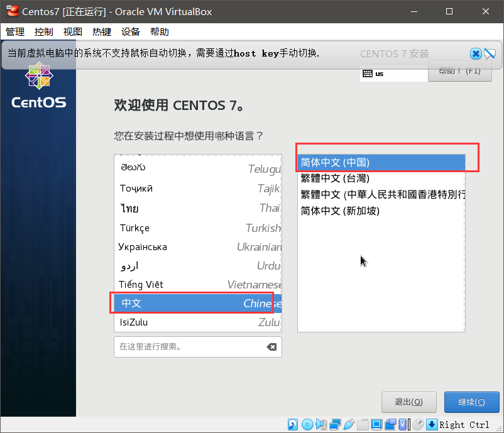Open the network adapters status icon
The image size is (504, 433).
point(335,424)
